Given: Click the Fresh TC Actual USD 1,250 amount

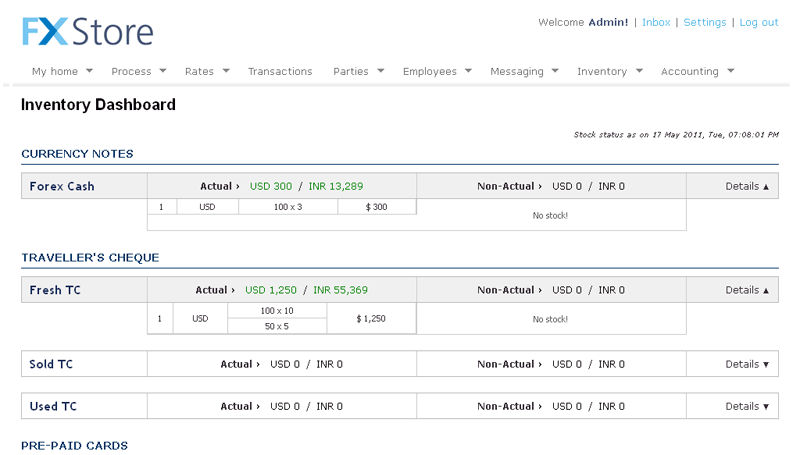Looking at the screenshot, I should click(x=270, y=291).
